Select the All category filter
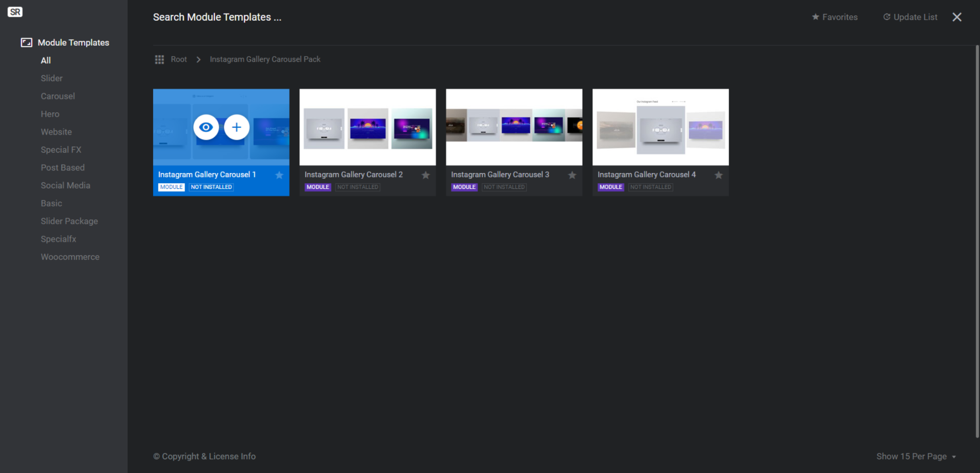The image size is (980, 473). pos(46,60)
